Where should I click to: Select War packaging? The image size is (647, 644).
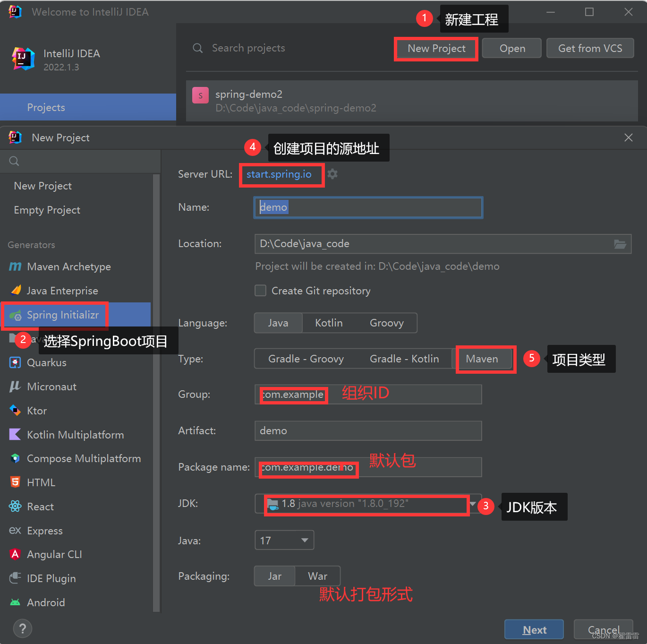[x=317, y=576]
